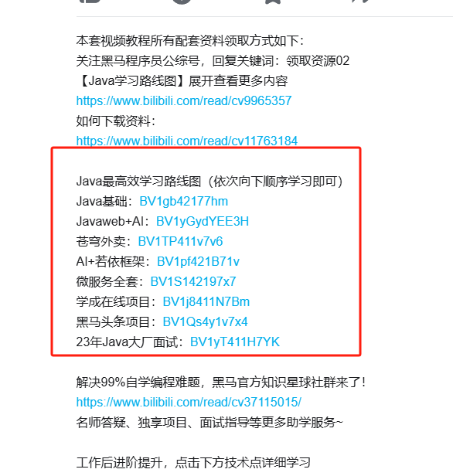Click the coin icon at top

[x=182, y=2]
